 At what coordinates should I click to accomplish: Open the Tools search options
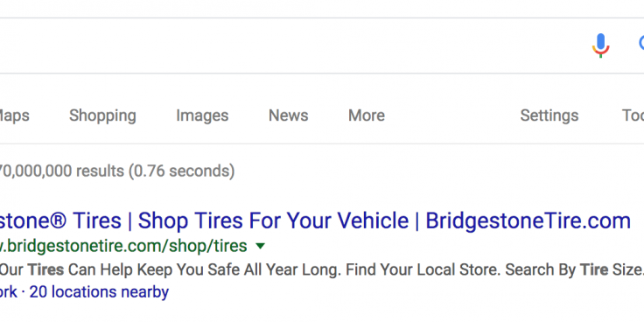(x=633, y=115)
